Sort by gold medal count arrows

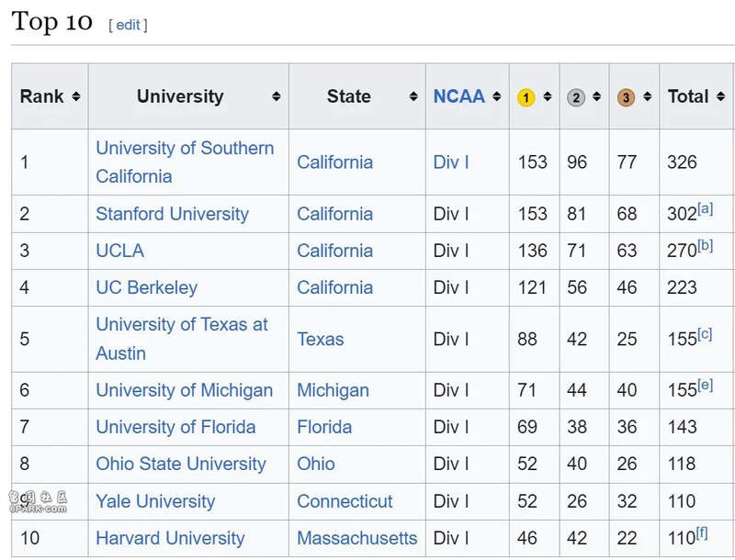click(547, 96)
